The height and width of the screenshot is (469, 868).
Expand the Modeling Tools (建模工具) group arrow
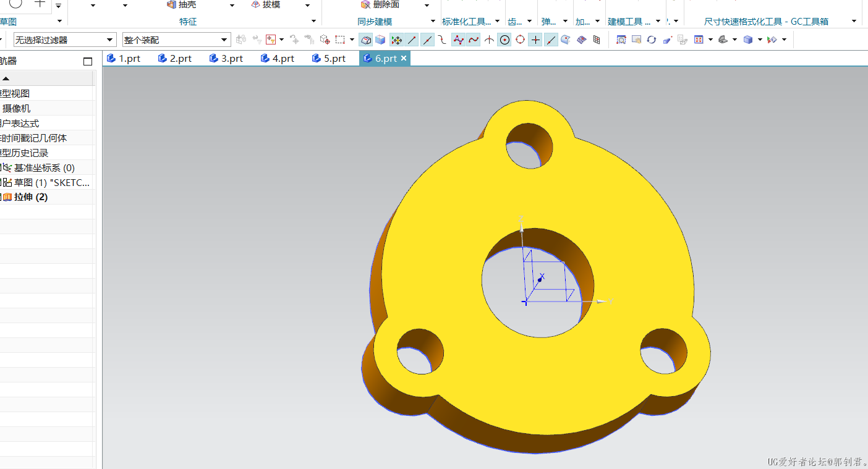(658, 22)
